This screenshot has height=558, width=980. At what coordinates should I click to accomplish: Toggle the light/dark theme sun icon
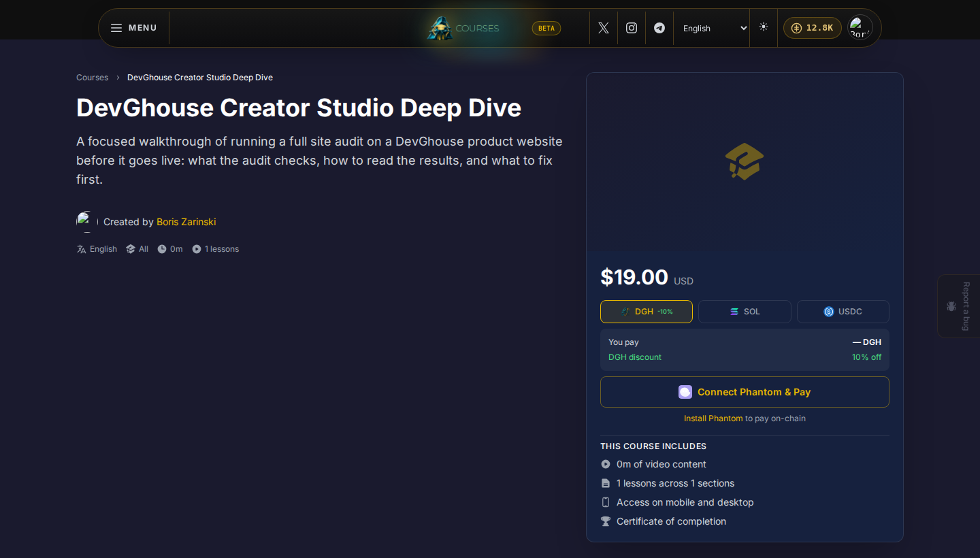764,27
